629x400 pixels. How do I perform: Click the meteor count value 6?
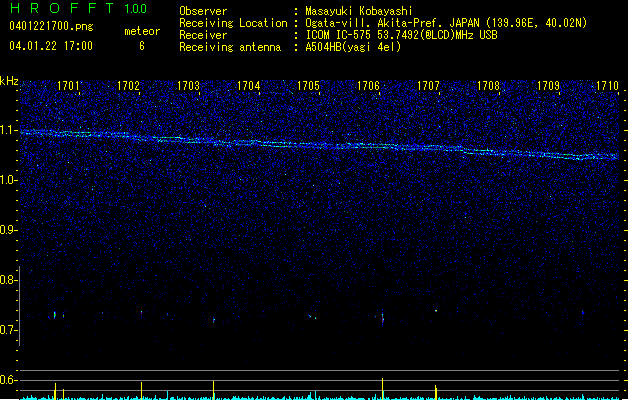pyautogui.click(x=141, y=46)
